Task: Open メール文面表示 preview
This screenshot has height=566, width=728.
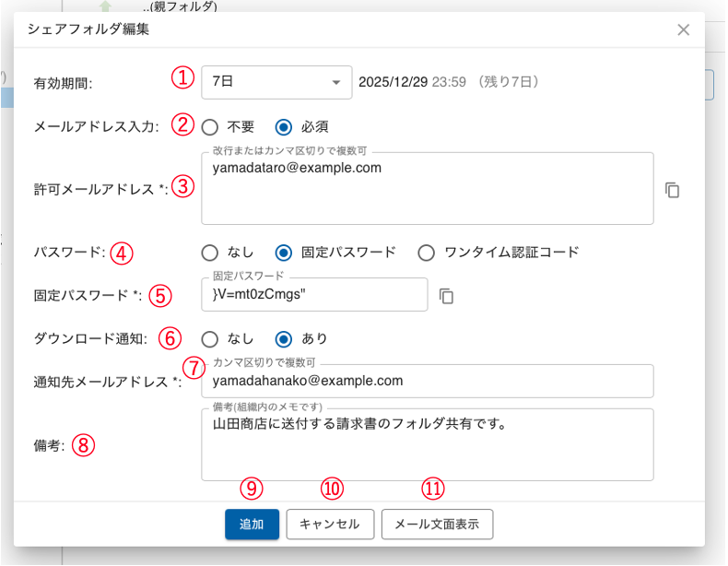Action: click(437, 525)
